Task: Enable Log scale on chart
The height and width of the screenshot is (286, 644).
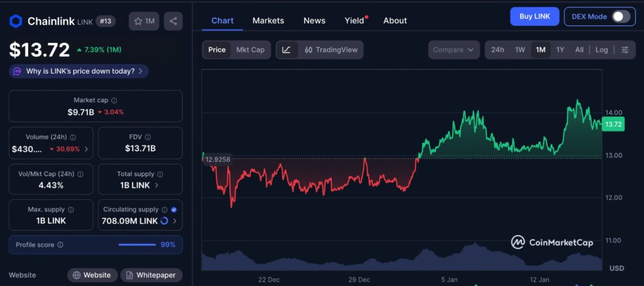Action: coord(602,50)
